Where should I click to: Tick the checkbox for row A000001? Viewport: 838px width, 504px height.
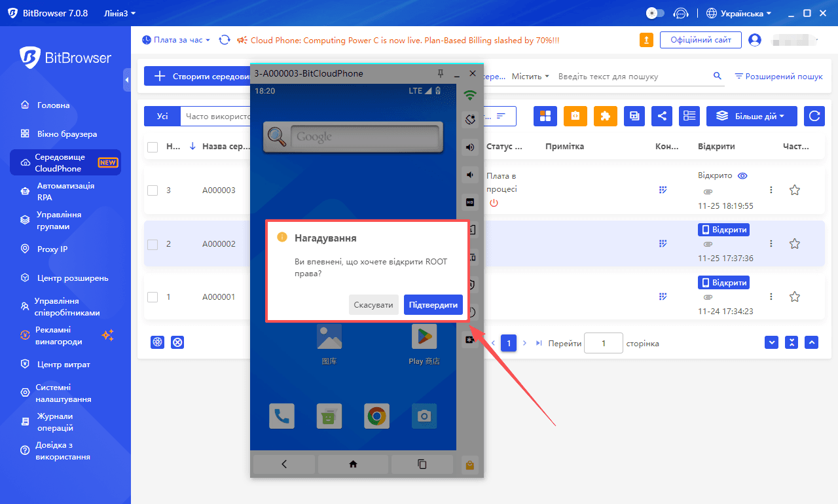coord(153,297)
